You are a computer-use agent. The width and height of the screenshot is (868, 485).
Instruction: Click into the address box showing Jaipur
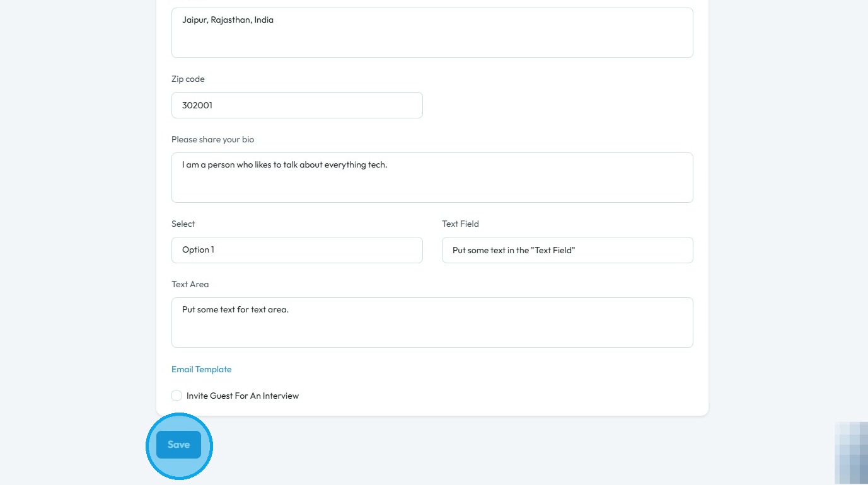[432, 33]
